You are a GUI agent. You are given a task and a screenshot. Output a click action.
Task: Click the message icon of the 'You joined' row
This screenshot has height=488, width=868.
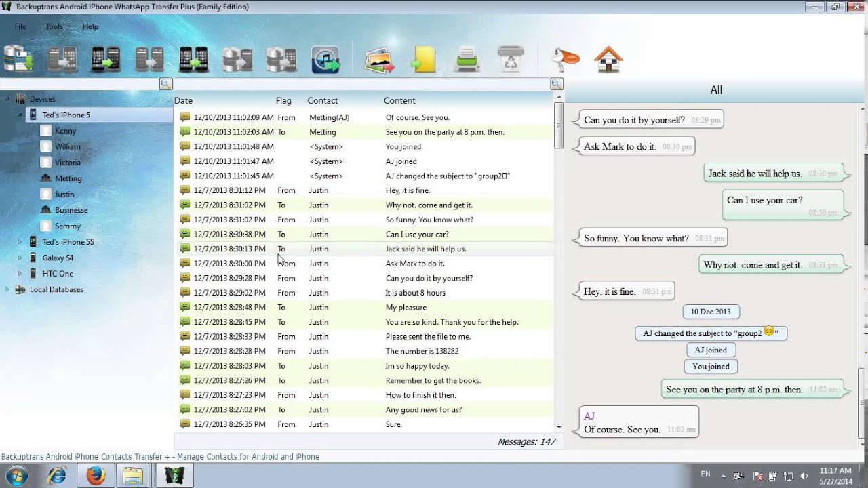click(x=184, y=146)
